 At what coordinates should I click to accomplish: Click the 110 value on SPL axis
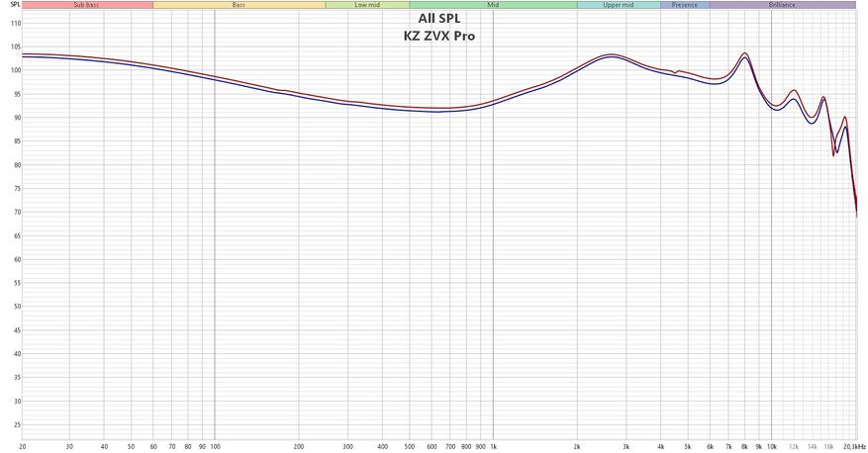(x=16, y=24)
